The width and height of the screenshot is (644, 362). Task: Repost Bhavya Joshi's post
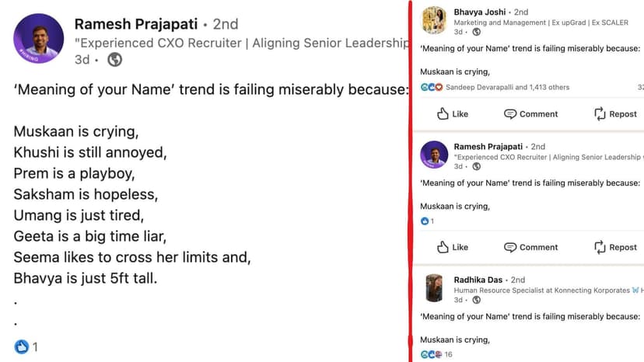coord(615,113)
